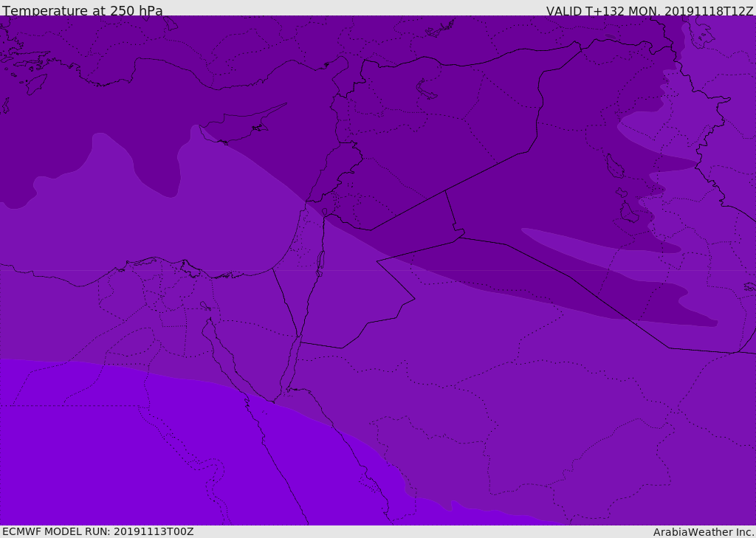Click the 'Temperature at 250 hPa' title

83,10
